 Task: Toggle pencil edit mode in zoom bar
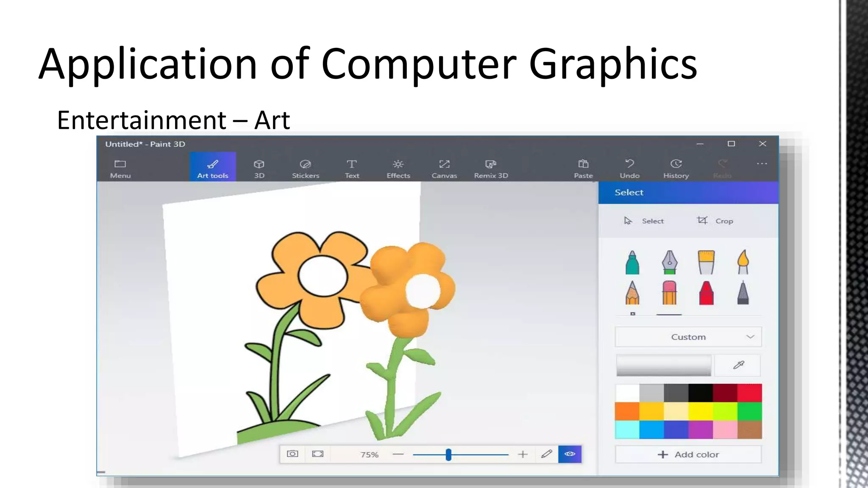pyautogui.click(x=546, y=454)
